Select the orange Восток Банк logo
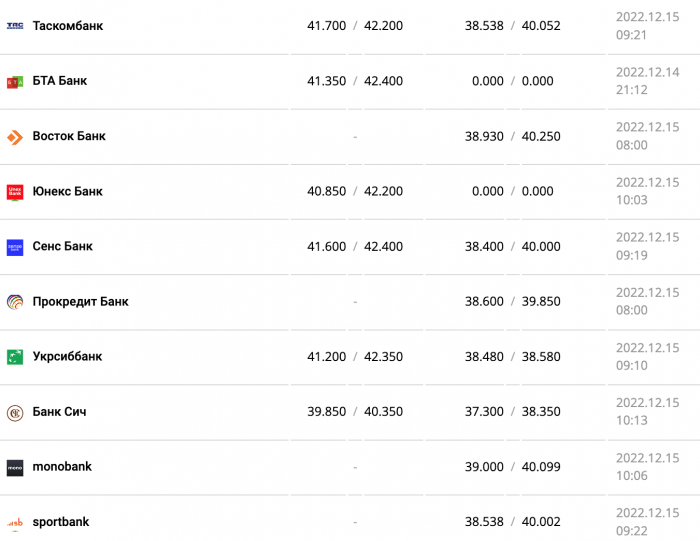This screenshot has height=541, width=700. tap(15, 137)
